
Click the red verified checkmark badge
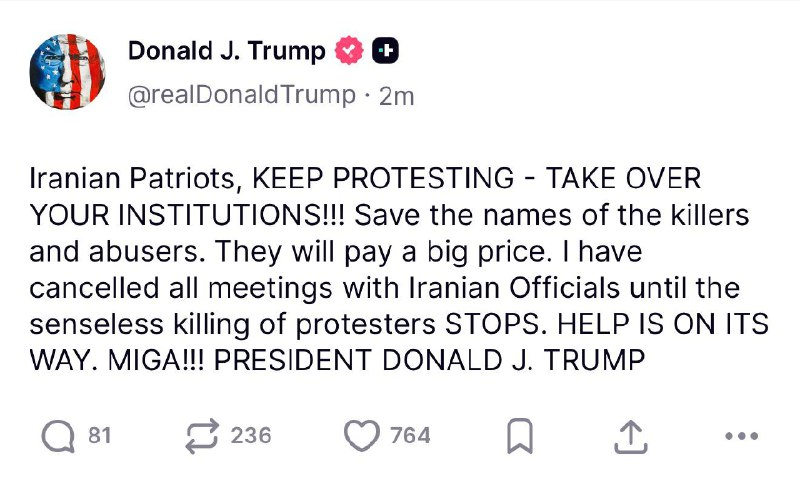click(348, 51)
